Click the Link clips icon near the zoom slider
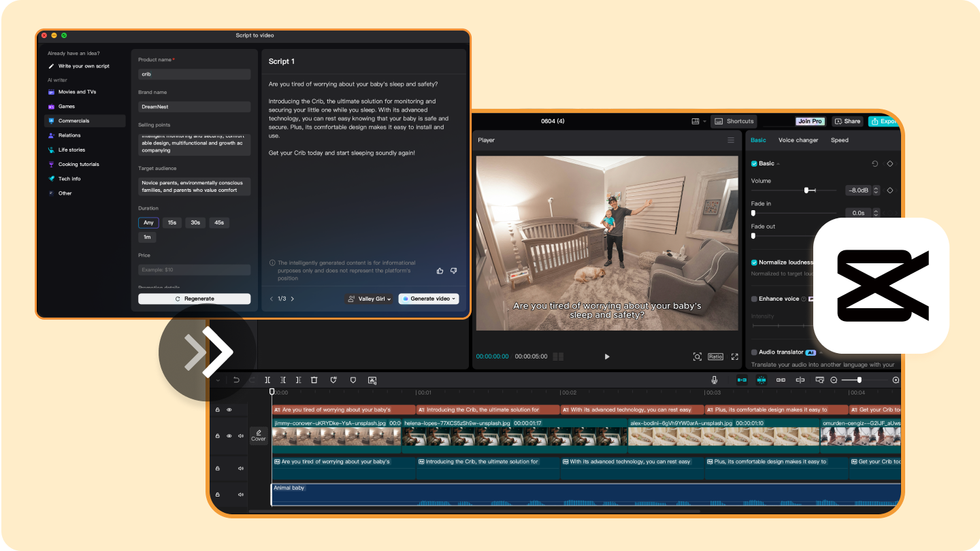Screen dimensions: 980x551 tap(781, 380)
